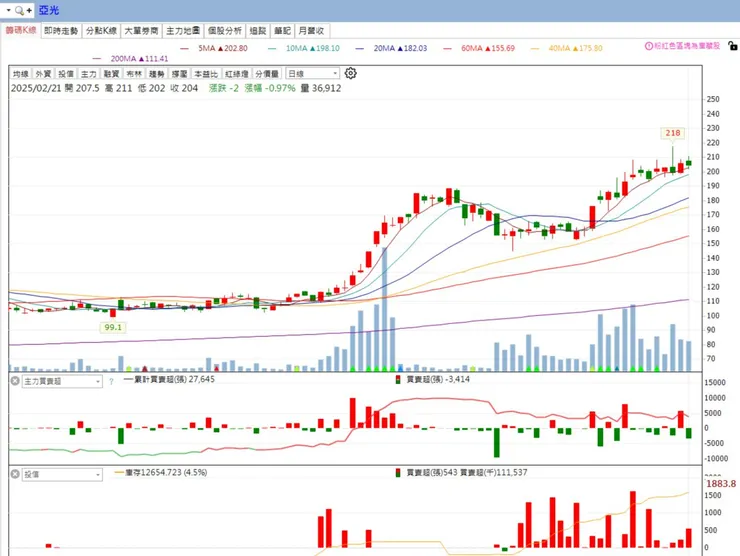Click the 218 high price marker

tap(673, 133)
